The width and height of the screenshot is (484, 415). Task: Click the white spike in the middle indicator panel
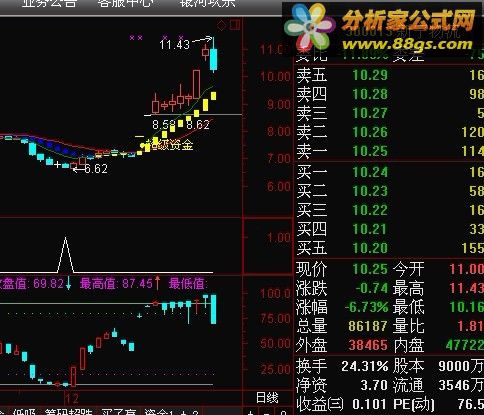click(65, 255)
